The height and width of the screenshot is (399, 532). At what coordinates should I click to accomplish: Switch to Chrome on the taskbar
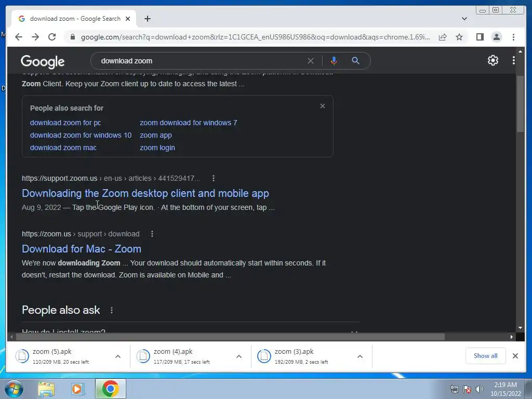pyautogui.click(x=110, y=389)
